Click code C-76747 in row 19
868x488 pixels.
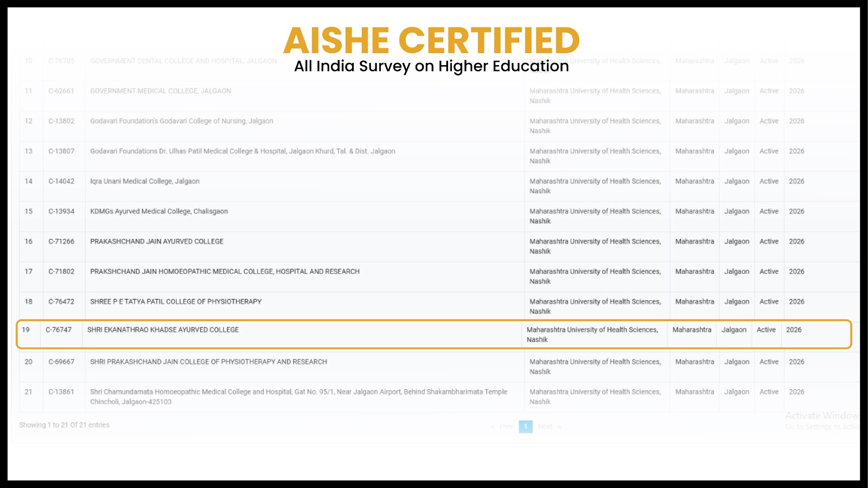(59, 329)
